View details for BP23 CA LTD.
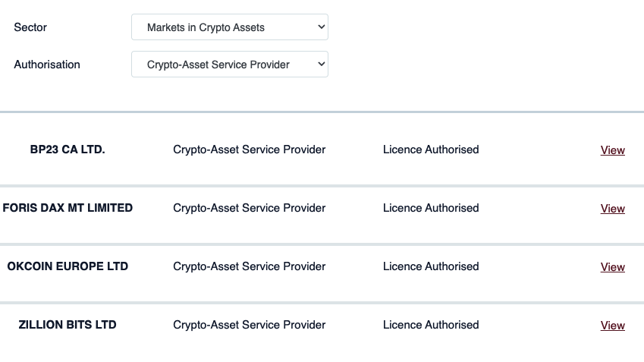644x362 pixels. (612, 150)
